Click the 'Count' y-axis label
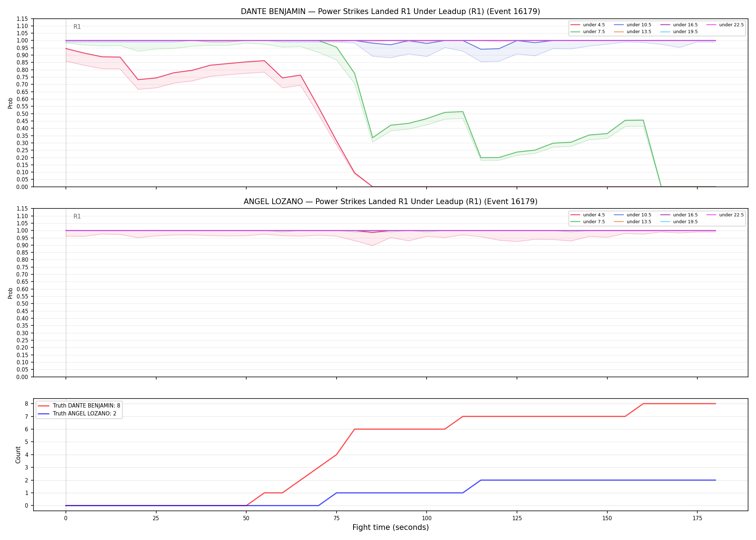 point(18,455)
